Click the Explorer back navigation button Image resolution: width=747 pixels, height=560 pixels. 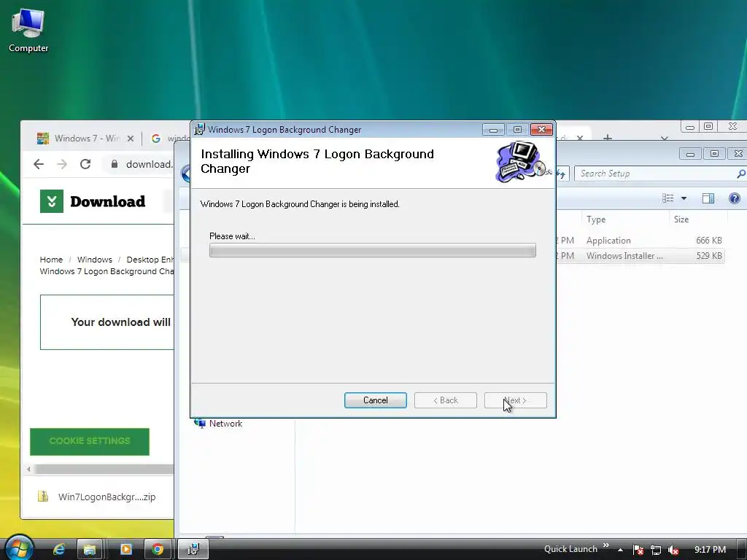187,174
